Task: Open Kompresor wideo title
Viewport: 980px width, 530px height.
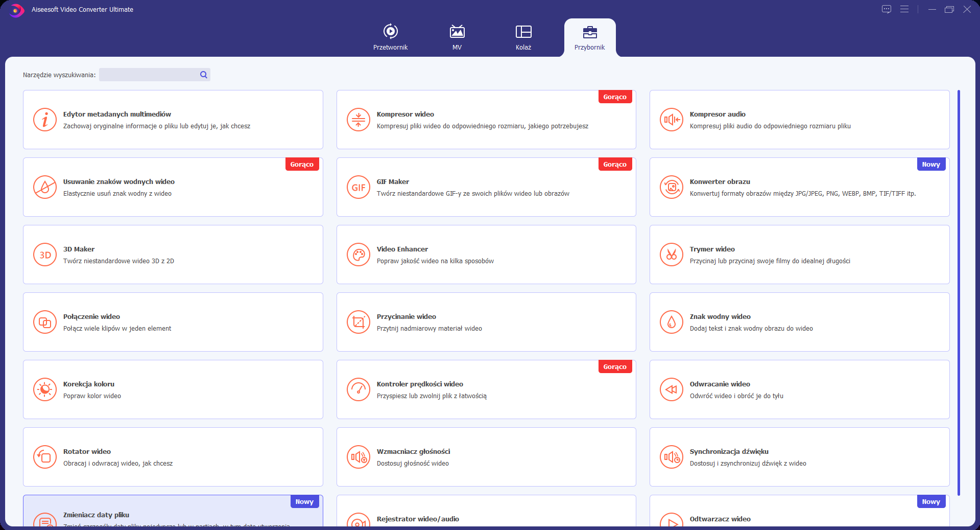Action: 405,114
